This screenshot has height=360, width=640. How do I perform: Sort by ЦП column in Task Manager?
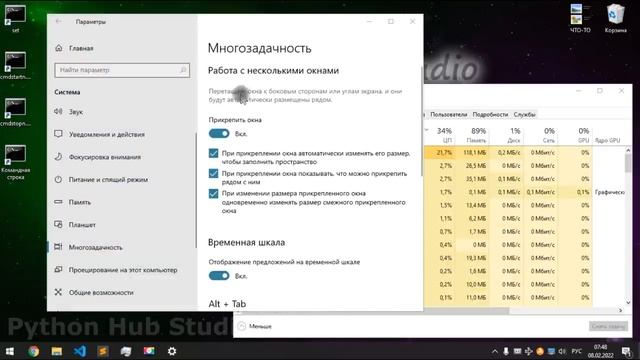pos(444,135)
